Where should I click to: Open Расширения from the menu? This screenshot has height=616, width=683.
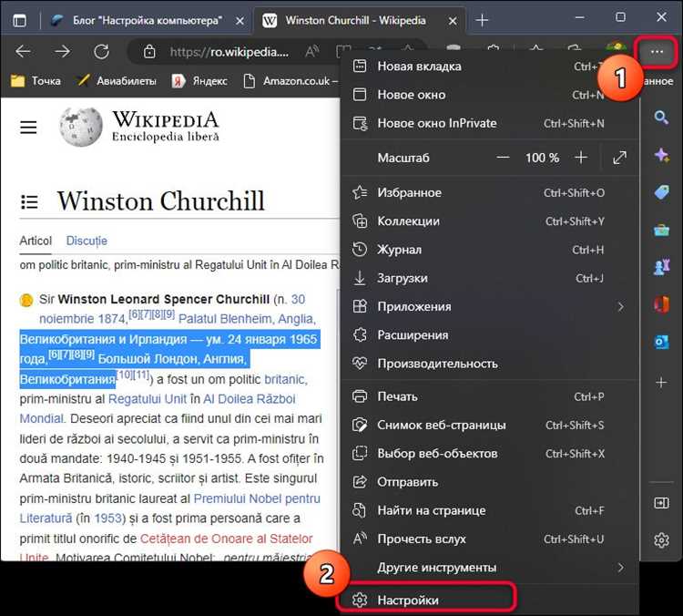point(490,334)
